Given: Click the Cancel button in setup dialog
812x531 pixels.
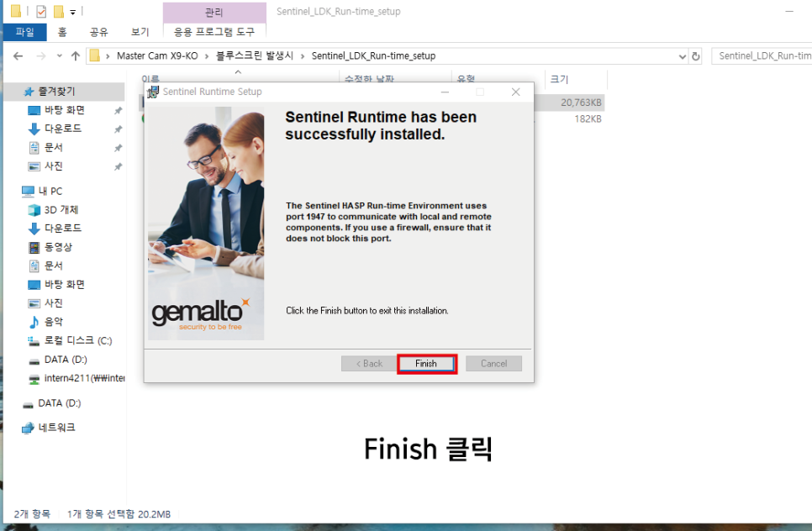Looking at the screenshot, I should [493, 363].
